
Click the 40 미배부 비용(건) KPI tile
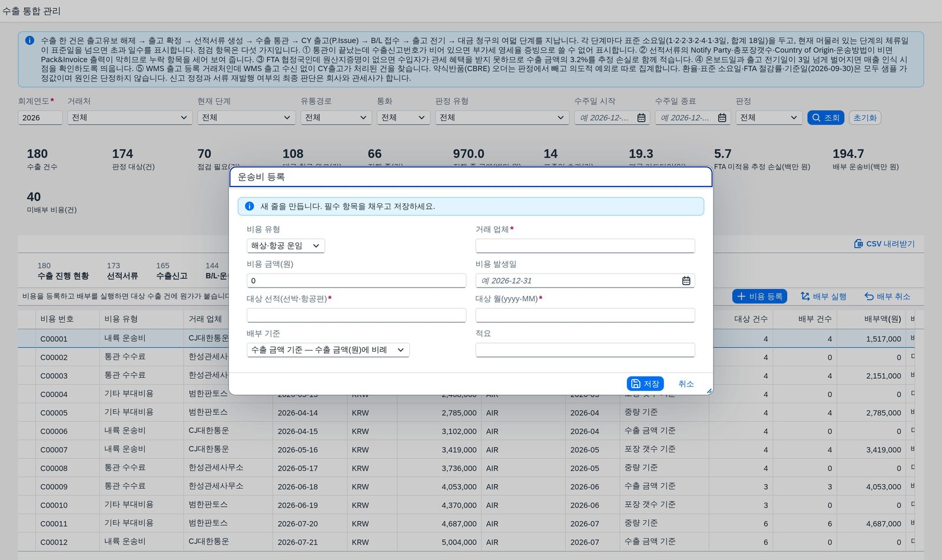pyautogui.click(x=52, y=202)
